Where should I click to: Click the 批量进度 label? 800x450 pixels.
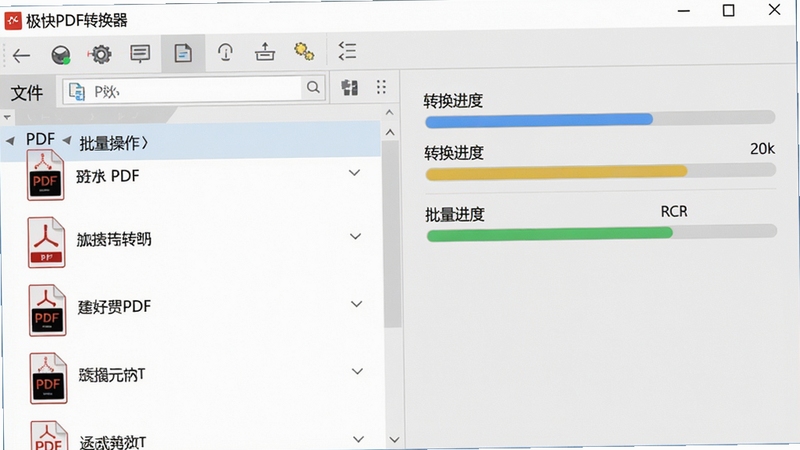(x=455, y=215)
